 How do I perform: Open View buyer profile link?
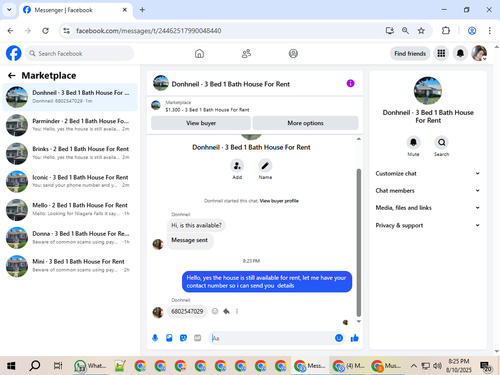(x=279, y=201)
